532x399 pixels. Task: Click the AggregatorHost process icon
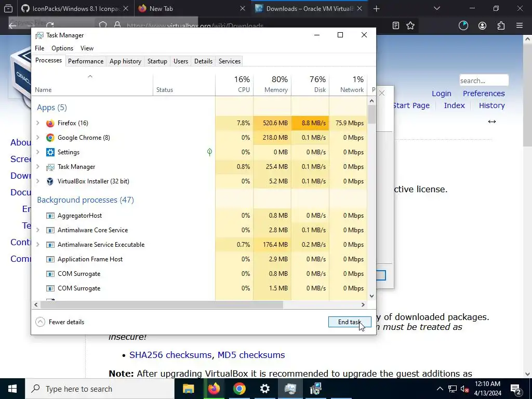click(x=50, y=216)
